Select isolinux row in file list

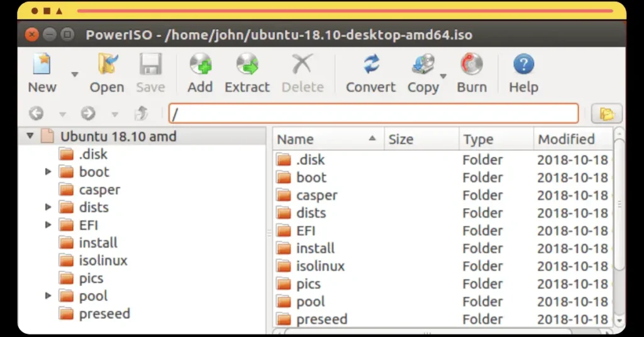(x=442, y=266)
